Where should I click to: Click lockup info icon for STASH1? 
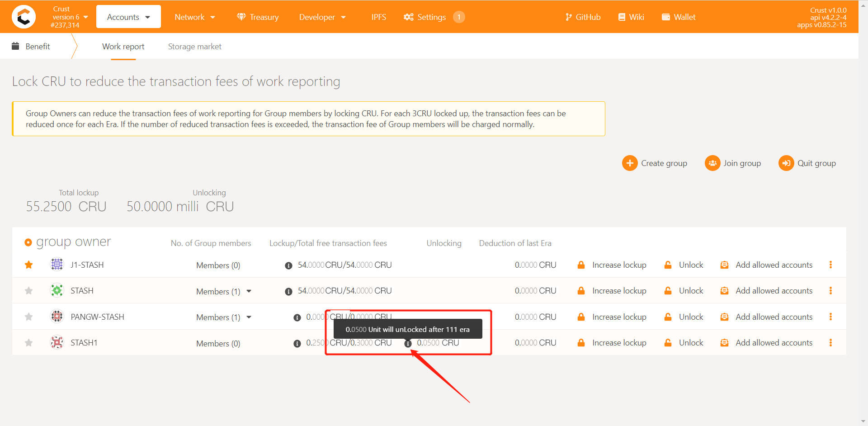point(297,344)
